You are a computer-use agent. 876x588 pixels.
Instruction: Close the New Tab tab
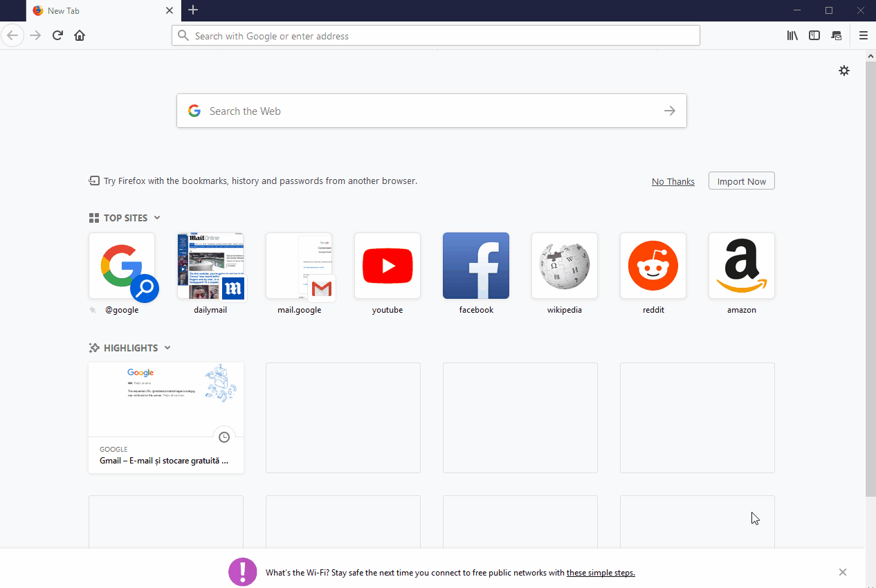point(170,10)
